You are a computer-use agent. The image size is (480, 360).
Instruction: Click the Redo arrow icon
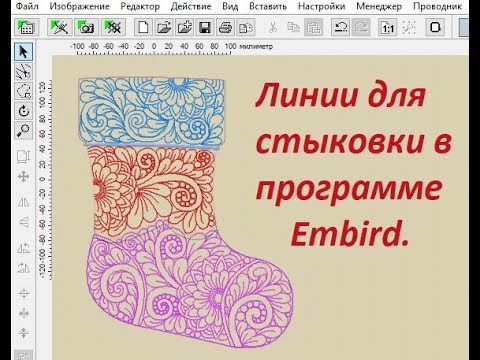pyautogui.click(x=362, y=27)
